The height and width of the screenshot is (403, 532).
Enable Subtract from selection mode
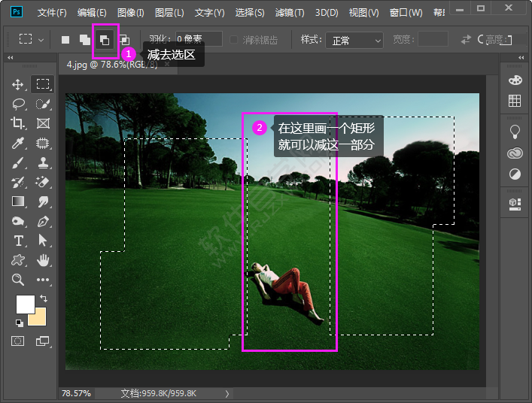click(x=105, y=40)
